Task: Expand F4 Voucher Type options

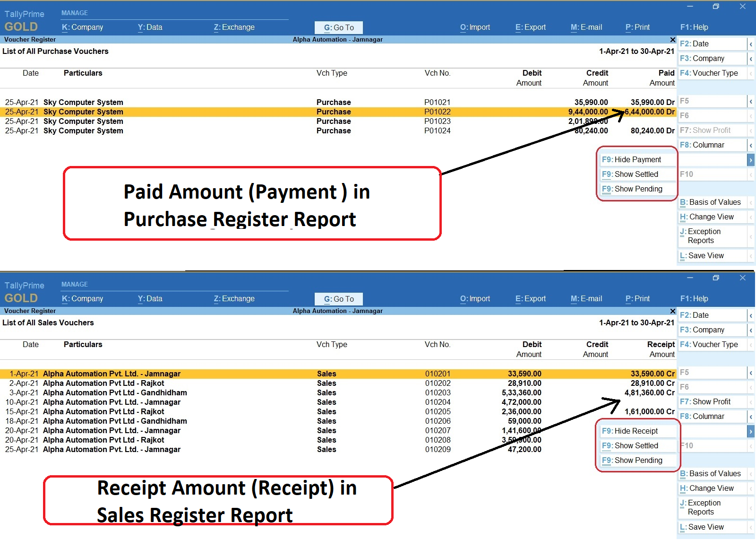Action: tap(750, 73)
